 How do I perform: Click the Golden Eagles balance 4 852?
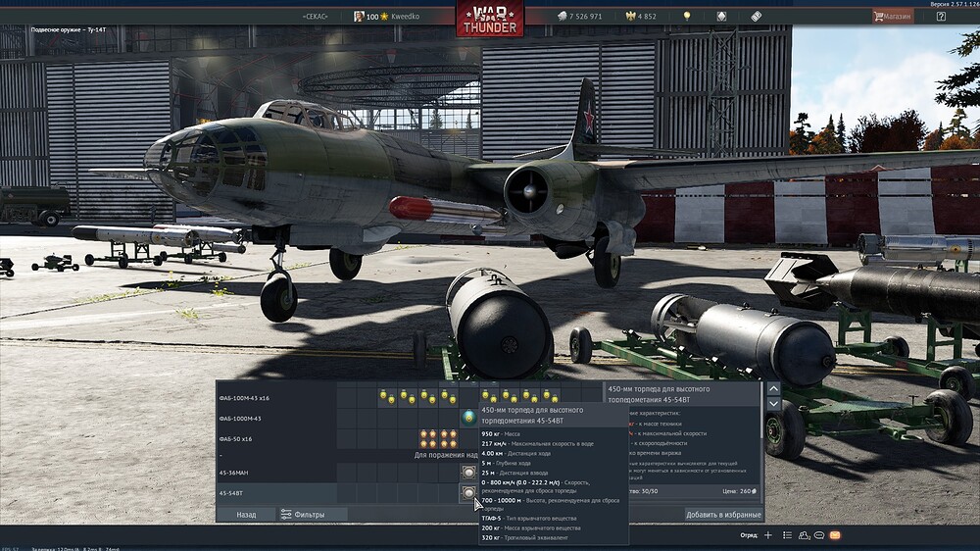click(641, 17)
